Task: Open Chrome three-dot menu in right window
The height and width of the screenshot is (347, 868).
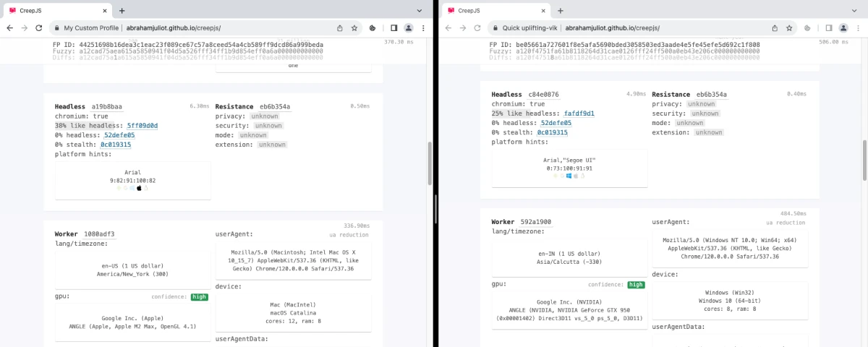Action: tap(858, 27)
